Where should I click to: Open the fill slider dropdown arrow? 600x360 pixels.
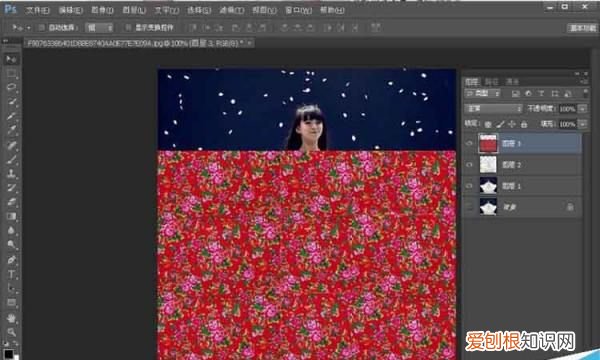pyautogui.click(x=582, y=124)
